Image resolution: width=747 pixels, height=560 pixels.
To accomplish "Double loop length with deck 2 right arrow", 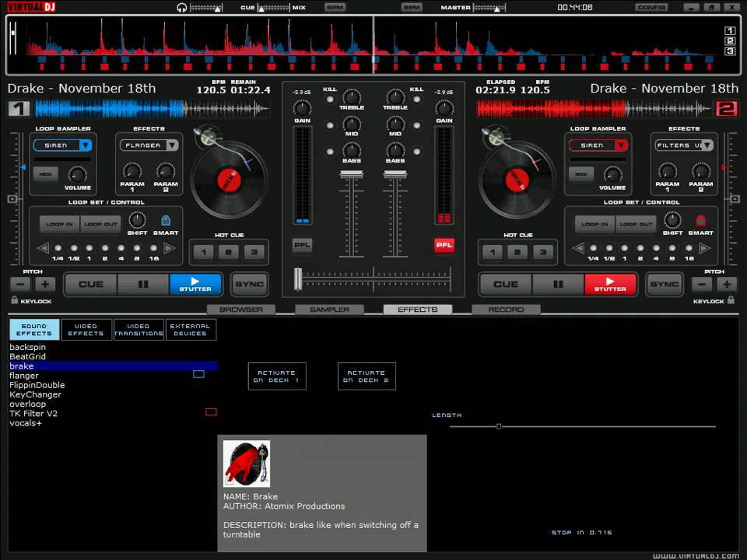I will [x=704, y=248].
